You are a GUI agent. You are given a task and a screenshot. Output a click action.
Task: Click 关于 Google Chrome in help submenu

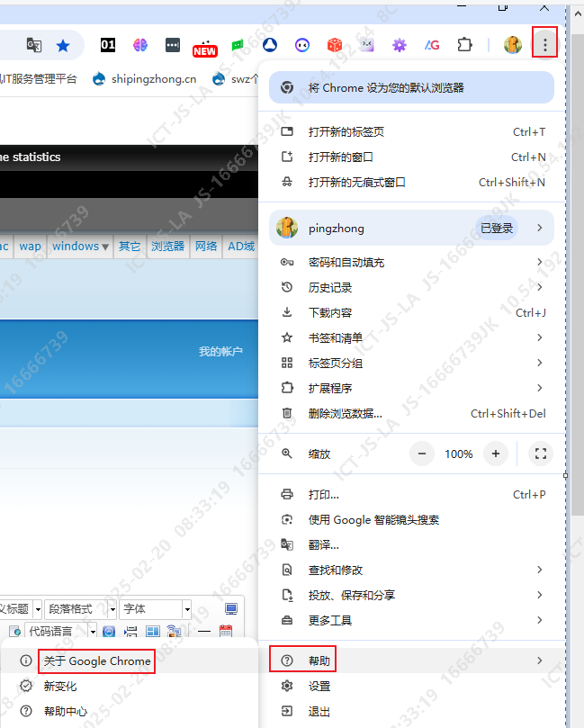click(x=129, y=661)
